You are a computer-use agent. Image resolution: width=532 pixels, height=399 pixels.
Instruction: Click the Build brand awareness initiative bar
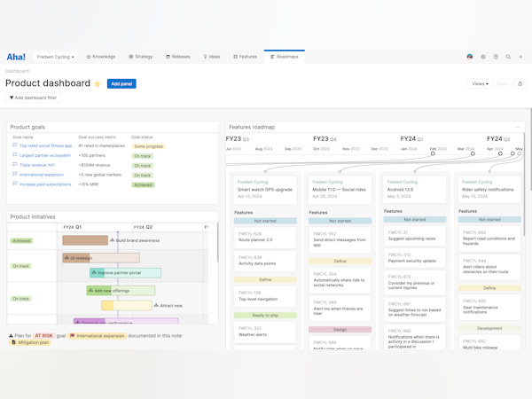coord(85,240)
